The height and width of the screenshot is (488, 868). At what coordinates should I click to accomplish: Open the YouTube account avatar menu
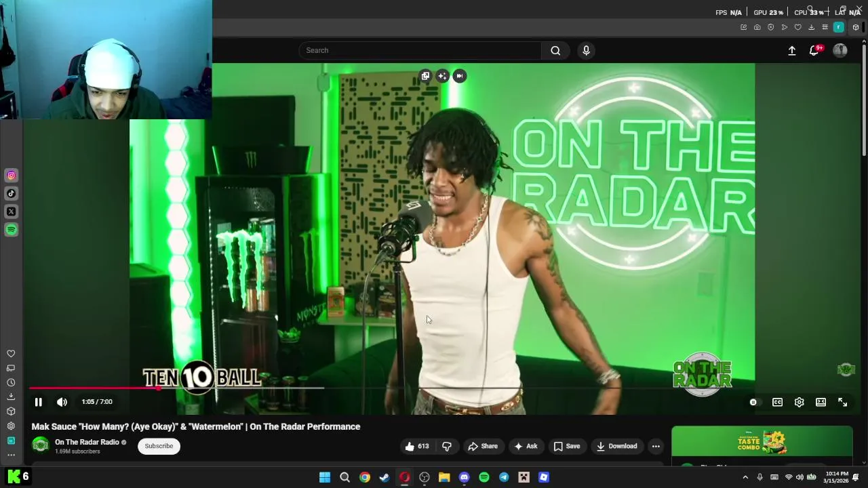pos(840,50)
